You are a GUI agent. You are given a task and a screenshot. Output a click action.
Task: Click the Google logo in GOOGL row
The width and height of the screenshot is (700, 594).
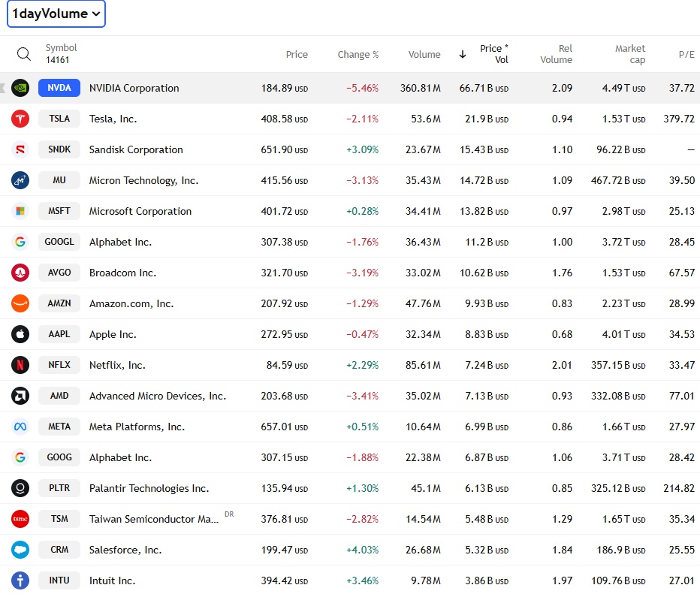(20, 242)
